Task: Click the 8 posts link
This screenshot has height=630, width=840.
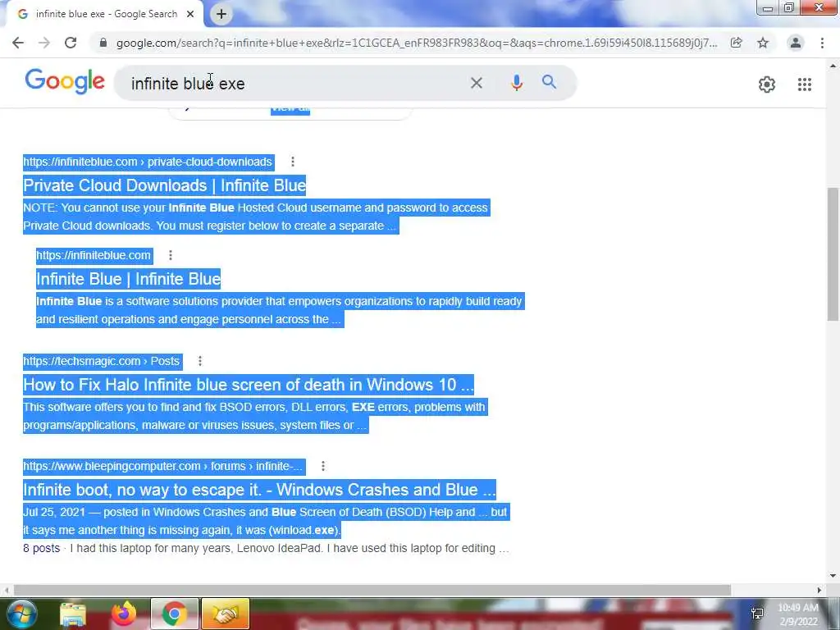Action: [x=41, y=549]
